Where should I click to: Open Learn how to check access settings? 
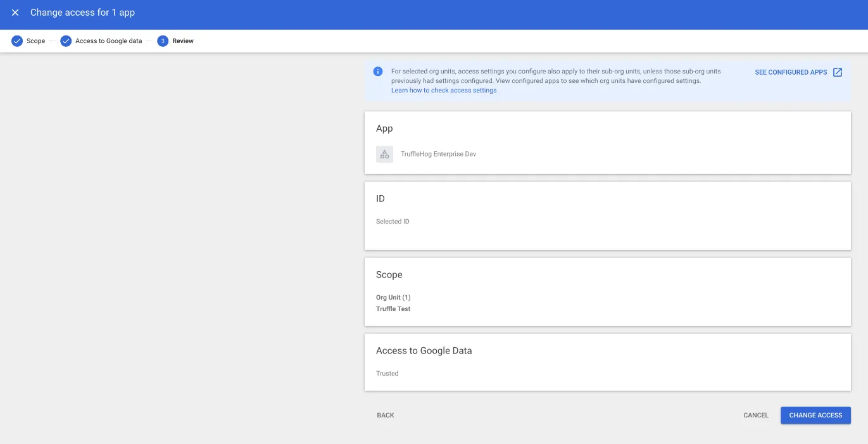[x=444, y=91]
